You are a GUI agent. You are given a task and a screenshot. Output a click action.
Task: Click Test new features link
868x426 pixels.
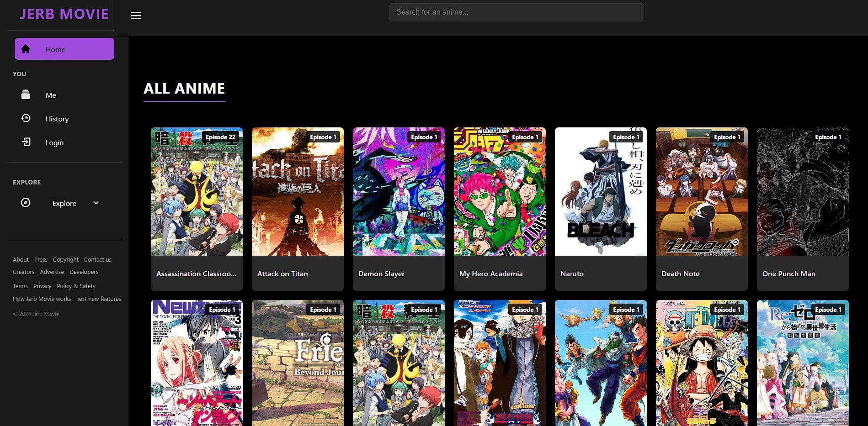click(99, 299)
